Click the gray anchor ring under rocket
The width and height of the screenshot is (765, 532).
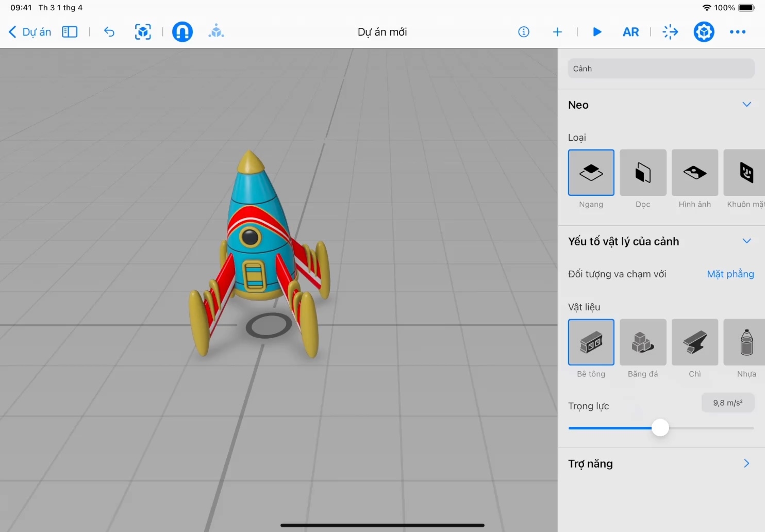click(x=269, y=325)
